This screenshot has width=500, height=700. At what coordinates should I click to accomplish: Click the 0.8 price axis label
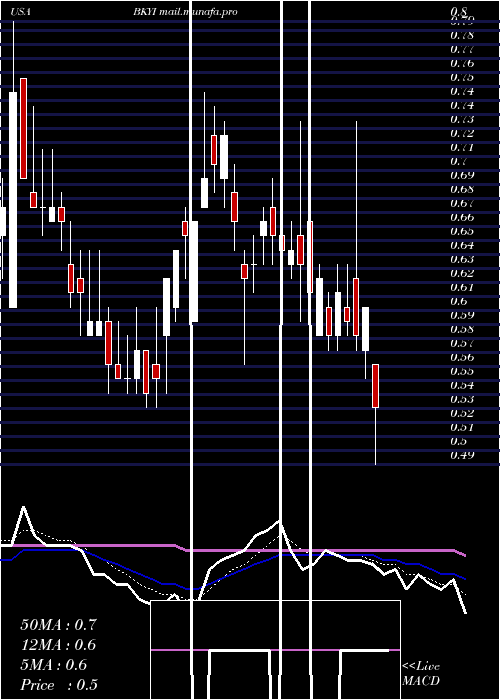[458, 12]
